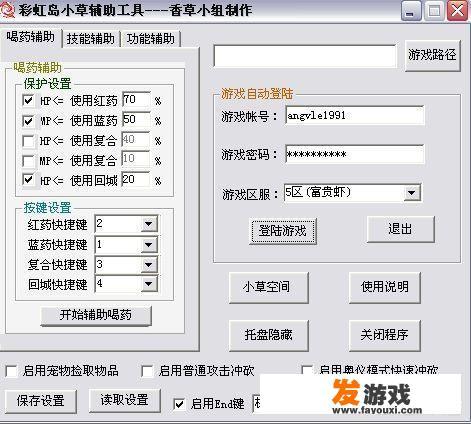
Task: Open 红药快捷键 dropdown
Action: pyautogui.click(x=148, y=224)
